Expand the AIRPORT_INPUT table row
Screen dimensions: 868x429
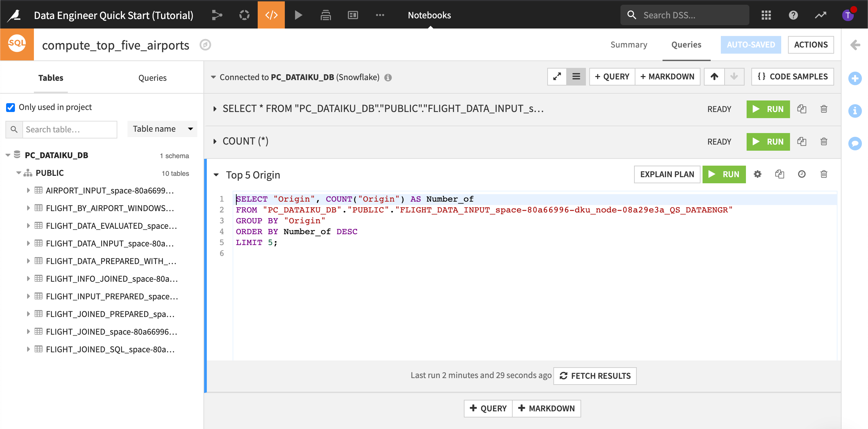pyautogui.click(x=28, y=190)
